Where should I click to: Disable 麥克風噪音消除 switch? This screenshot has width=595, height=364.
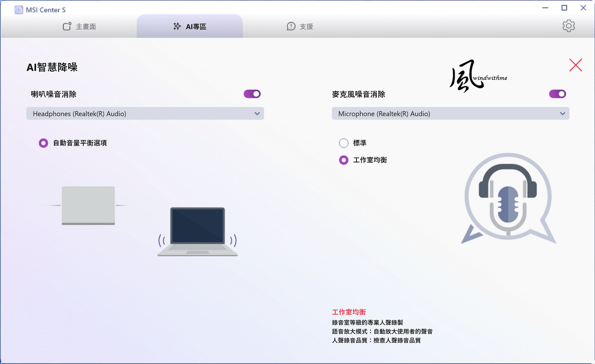click(557, 94)
